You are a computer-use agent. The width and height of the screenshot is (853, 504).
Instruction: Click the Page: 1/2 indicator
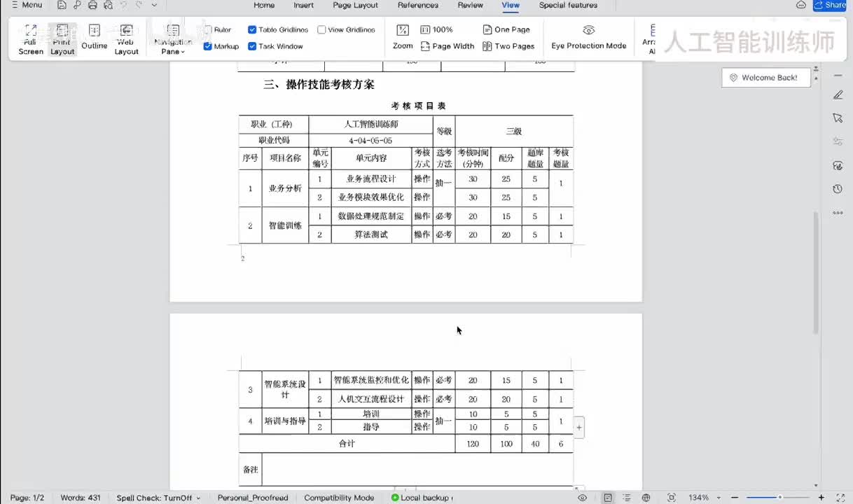[27, 498]
